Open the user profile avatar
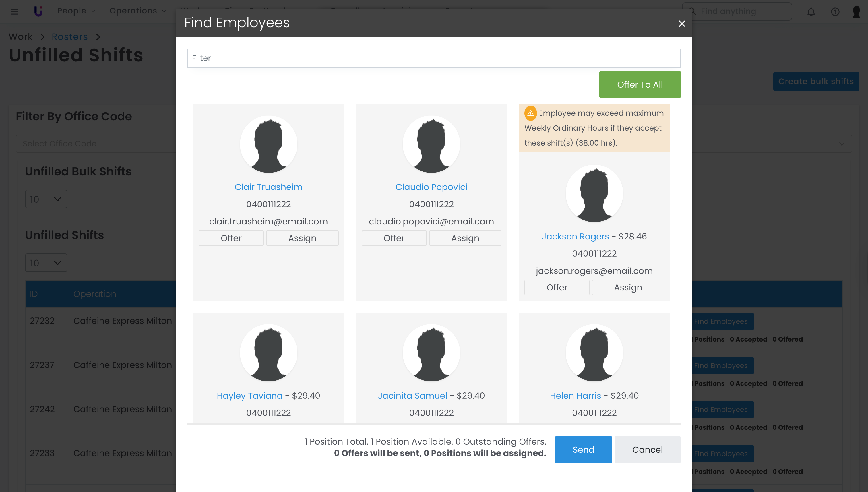Viewport: 868px width, 492px height. coord(857,12)
